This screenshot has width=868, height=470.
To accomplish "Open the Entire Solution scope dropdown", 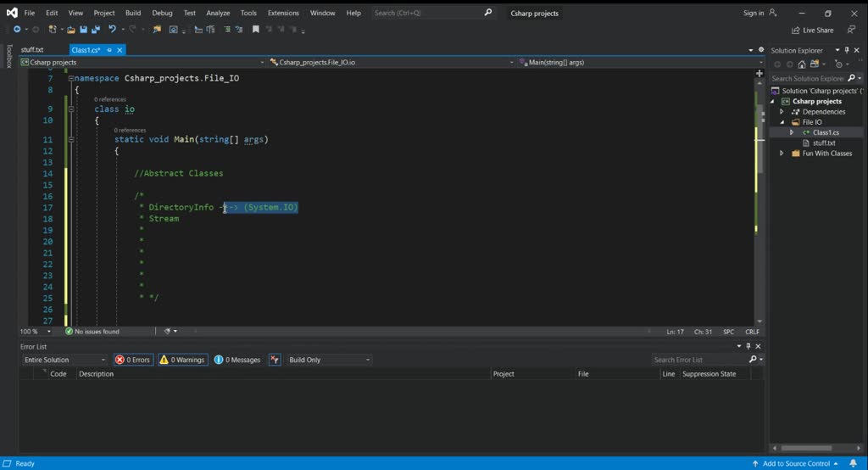I will click(65, 360).
